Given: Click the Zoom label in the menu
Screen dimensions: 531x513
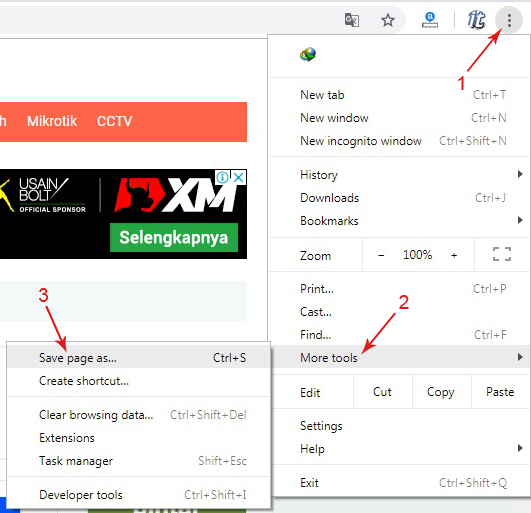Looking at the screenshot, I should point(315,256).
